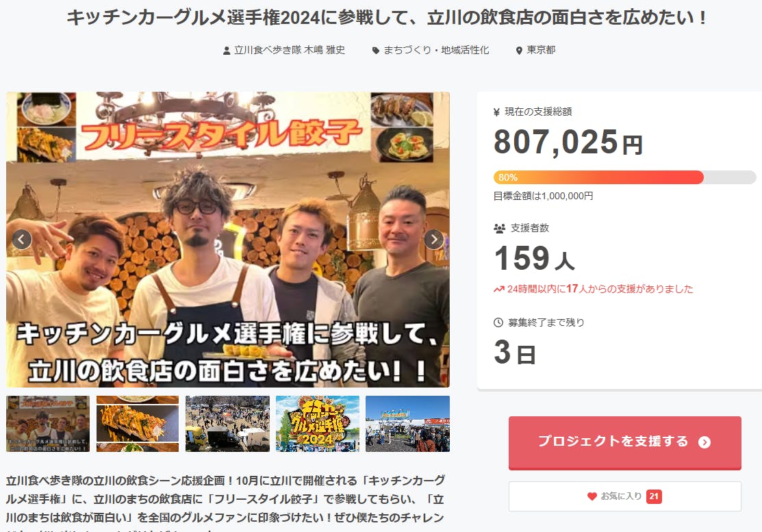Image resolution: width=762 pixels, height=532 pixels.
Task: Click the プロジェクトを支援する button
Action: point(625,442)
